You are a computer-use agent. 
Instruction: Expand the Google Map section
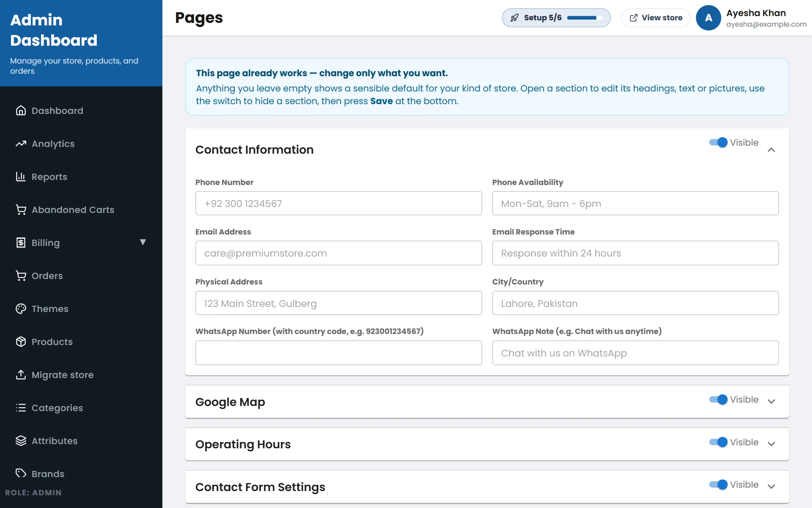pyautogui.click(x=771, y=401)
